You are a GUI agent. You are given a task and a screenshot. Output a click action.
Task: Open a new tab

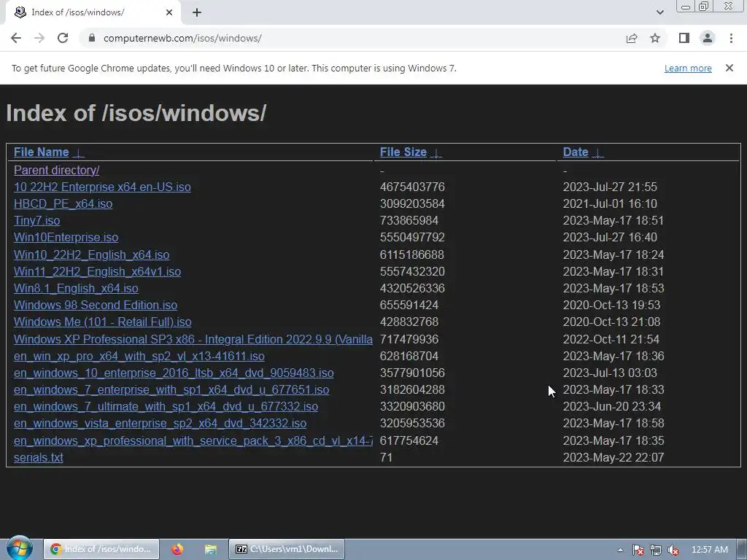pyautogui.click(x=197, y=12)
